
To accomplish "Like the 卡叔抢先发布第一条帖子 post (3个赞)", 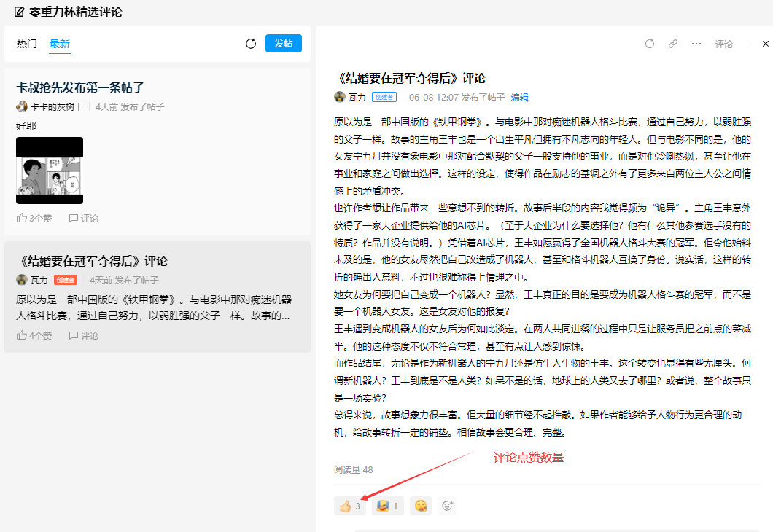I will 34,218.
